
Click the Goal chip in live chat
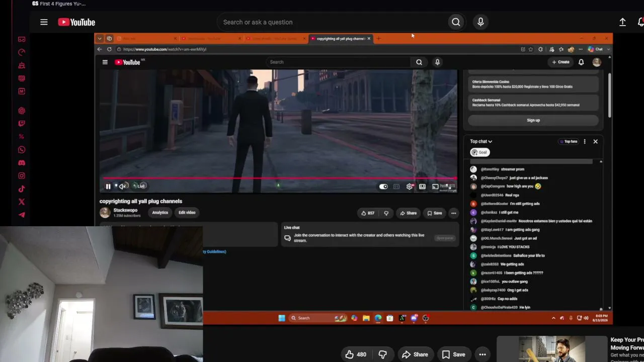pos(480,152)
